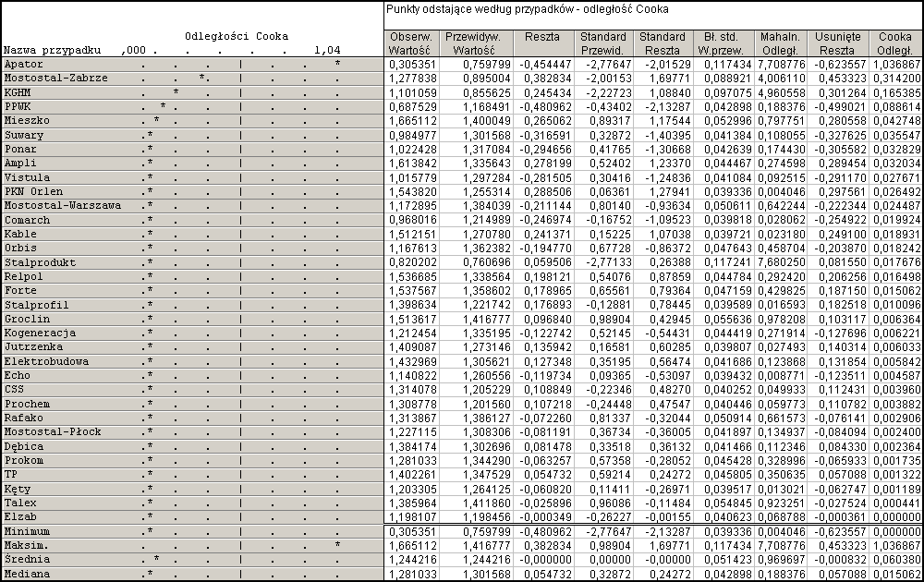Click Mostostal-Zabrze observed value 1,277838
The height and width of the screenshot is (582, 924).
click(413, 79)
